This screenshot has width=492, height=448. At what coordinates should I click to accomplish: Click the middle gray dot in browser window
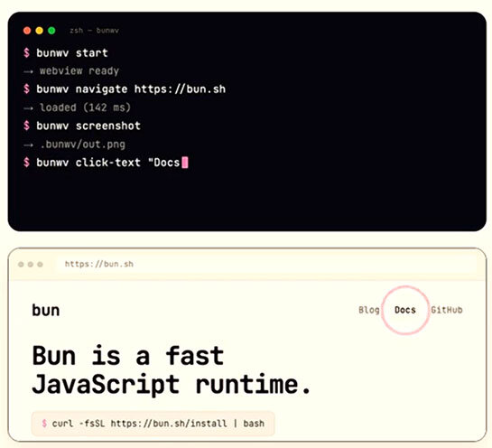pyautogui.click(x=31, y=265)
